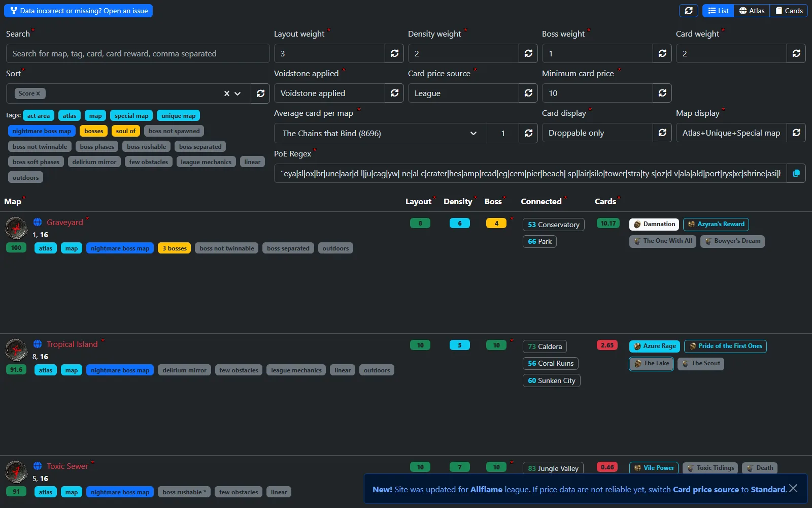Click the Toxic Sewer map icon
Screen dimensions: 812x508
[16, 471]
